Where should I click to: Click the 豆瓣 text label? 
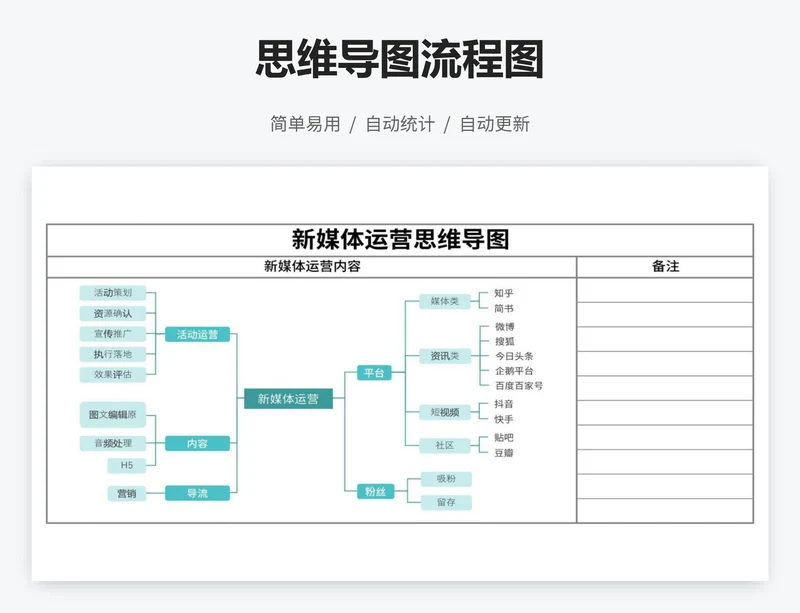tap(504, 453)
